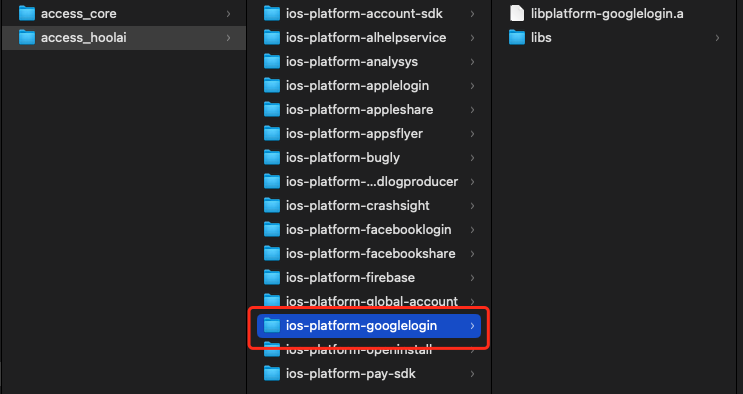Click folder icon of ios-platform-crashsight
The image size is (743, 394).
tap(272, 205)
